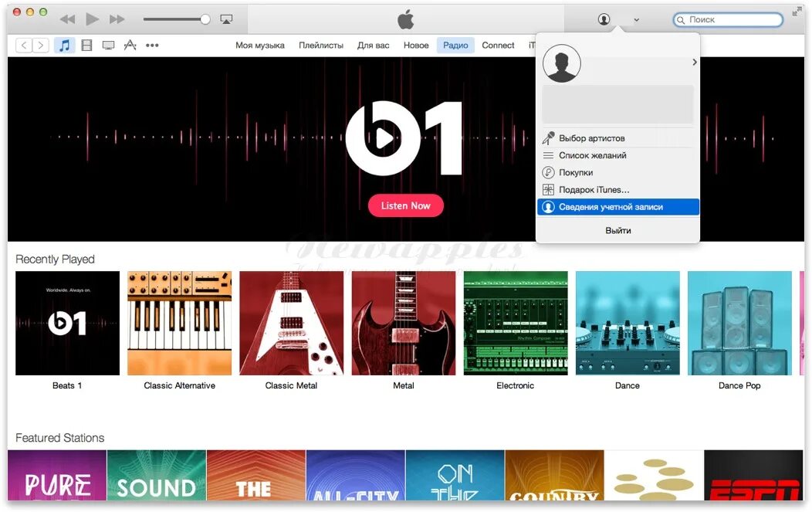812x512 pixels.
Task: Open the three-dots more media menu
Action: point(152,46)
